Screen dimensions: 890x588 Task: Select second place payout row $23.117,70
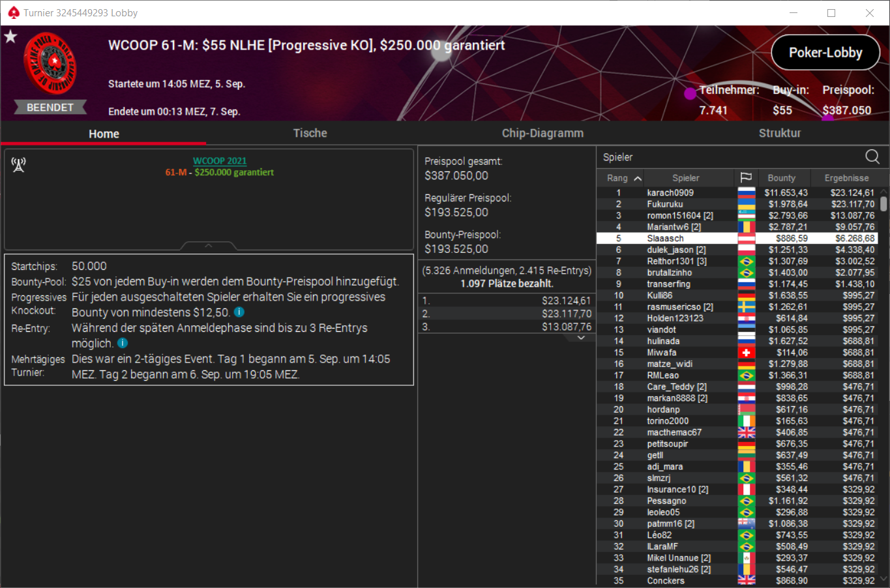click(x=507, y=314)
